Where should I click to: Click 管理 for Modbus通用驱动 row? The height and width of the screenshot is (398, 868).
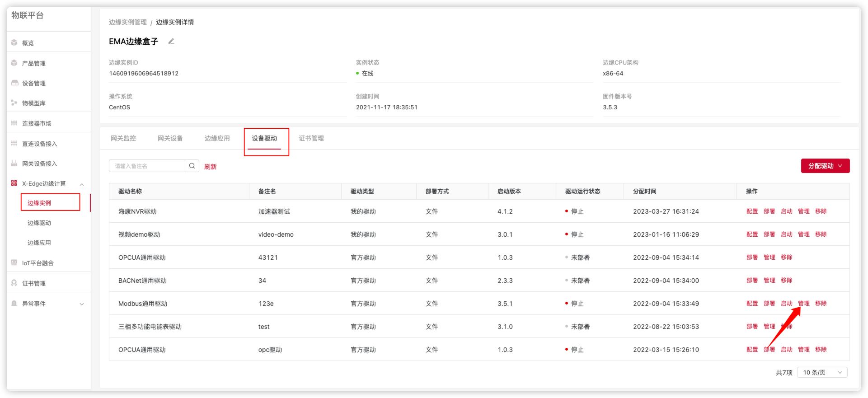click(803, 304)
